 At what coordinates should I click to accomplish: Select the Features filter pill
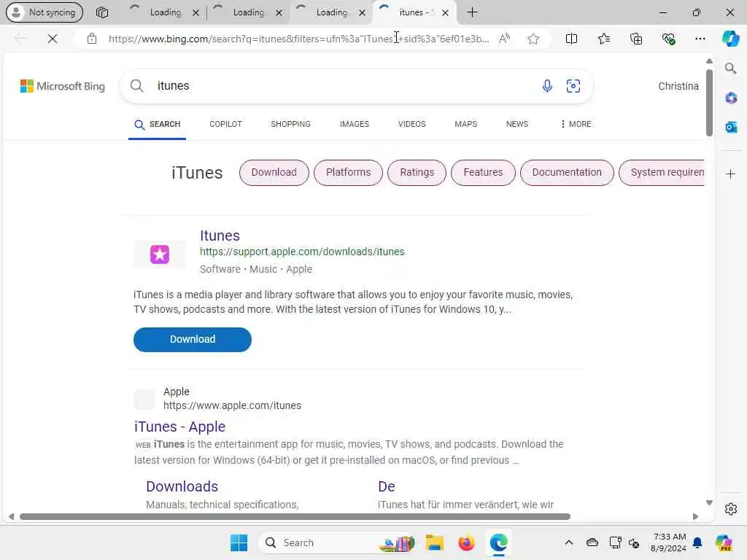[x=483, y=172]
